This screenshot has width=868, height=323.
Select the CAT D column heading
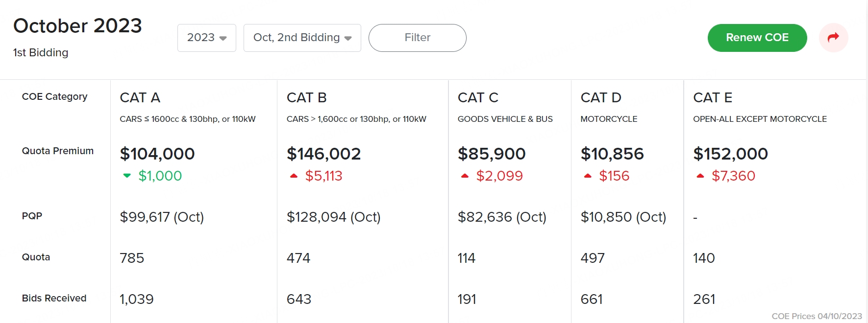pyautogui.click(x=601, y=98)
